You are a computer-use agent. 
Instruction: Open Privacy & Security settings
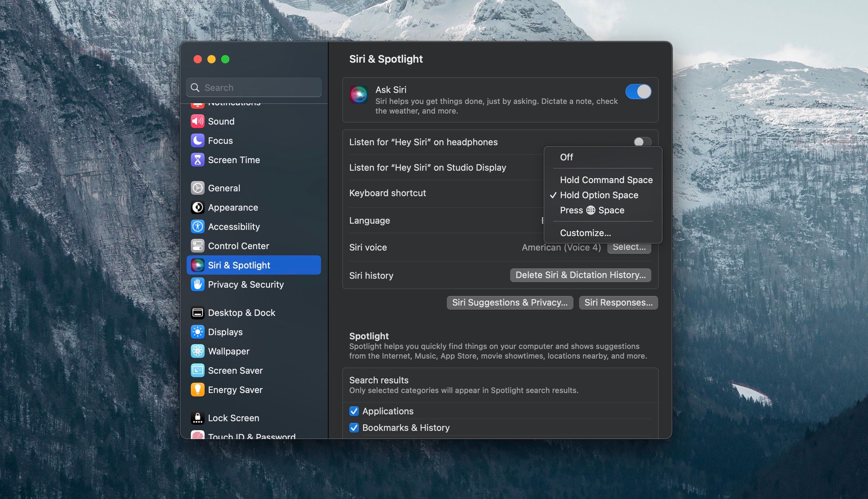198,285
